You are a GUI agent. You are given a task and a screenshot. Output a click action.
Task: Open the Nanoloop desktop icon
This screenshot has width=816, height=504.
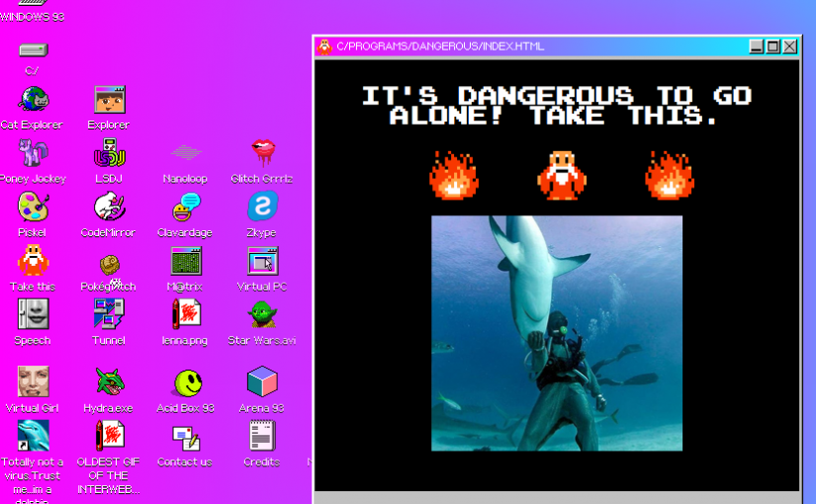pos(186,152)
